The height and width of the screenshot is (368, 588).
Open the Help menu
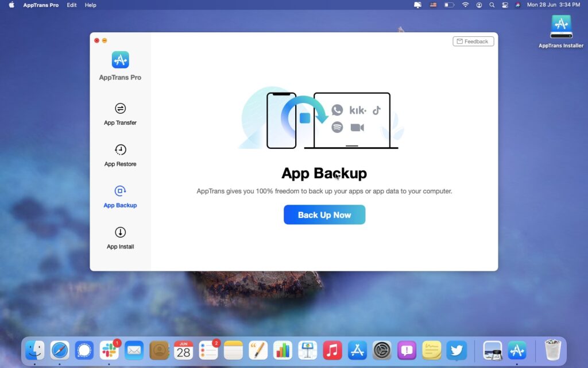coord(90,5)
